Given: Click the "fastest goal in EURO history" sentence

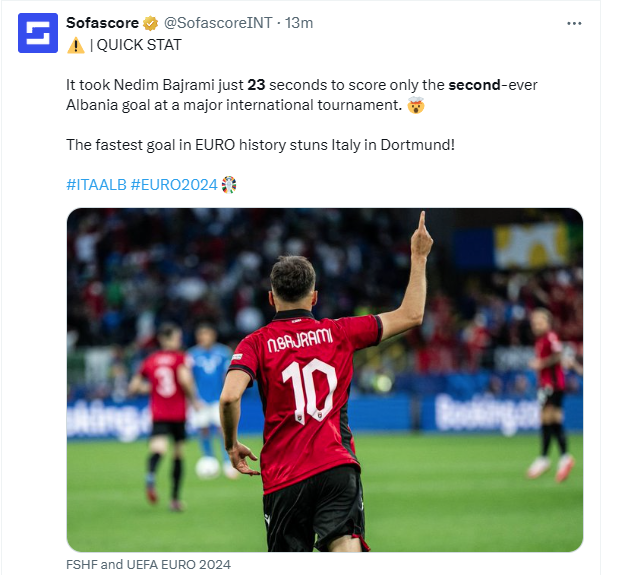Looking at the screenshot, I should pyautogui.click(x=260, y=145).
